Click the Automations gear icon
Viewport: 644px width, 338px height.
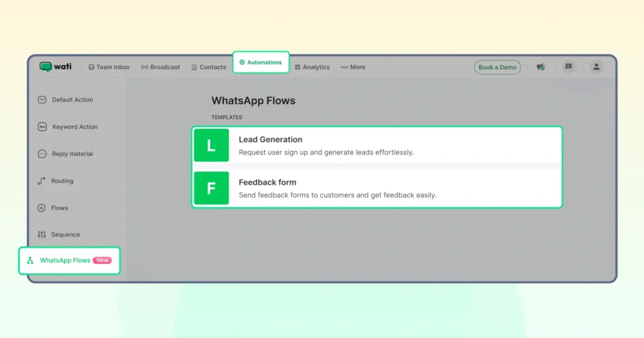click(x=242, y=62)
